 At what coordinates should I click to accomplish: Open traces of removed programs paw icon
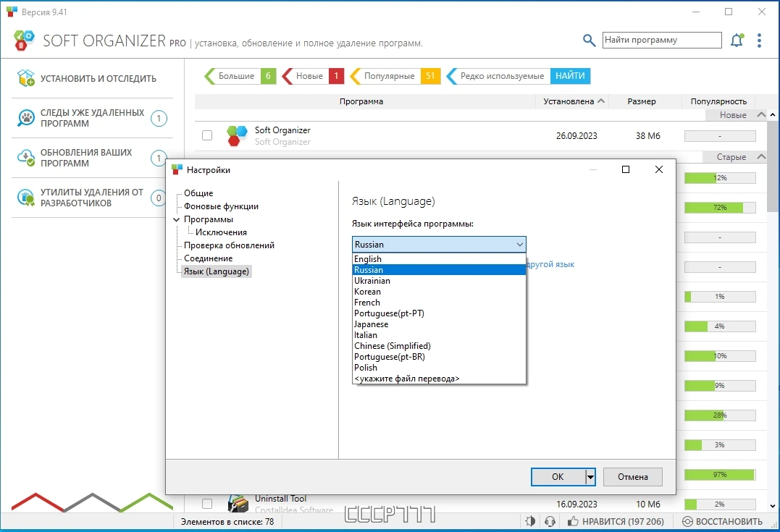(25, 118)
